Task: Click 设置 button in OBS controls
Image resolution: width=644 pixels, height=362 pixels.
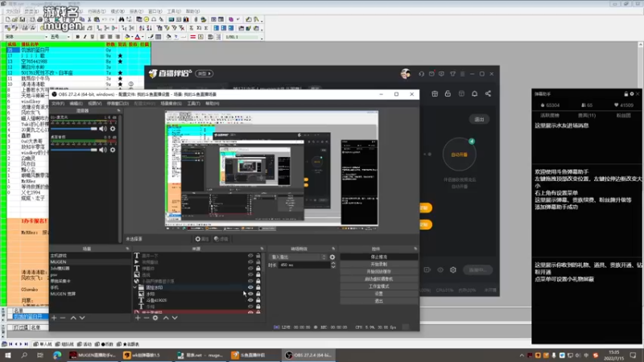Action: pyautogui.click(x=378, y=294)
